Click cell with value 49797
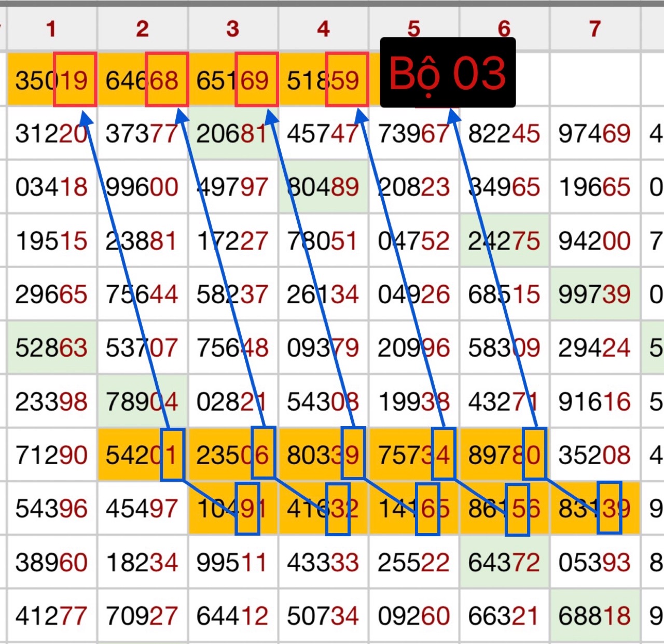 233,187
